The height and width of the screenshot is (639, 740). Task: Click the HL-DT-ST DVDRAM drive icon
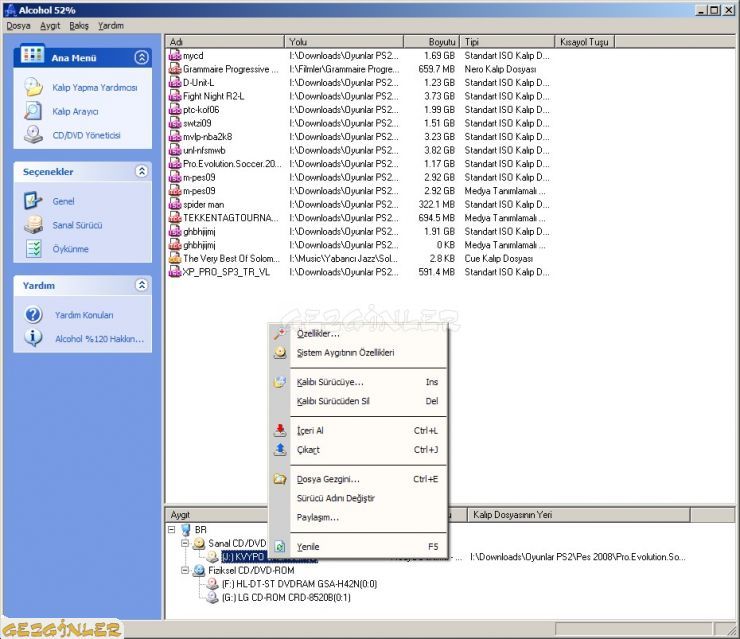(213, 584)
